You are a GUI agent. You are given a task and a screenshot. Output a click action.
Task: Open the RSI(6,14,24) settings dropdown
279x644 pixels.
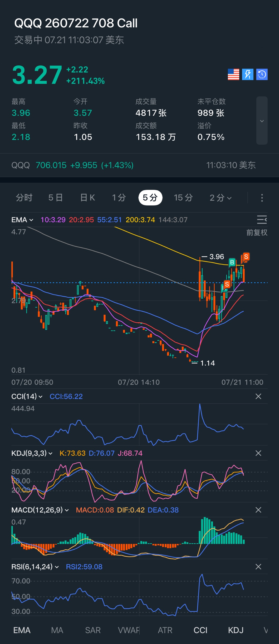35,567
